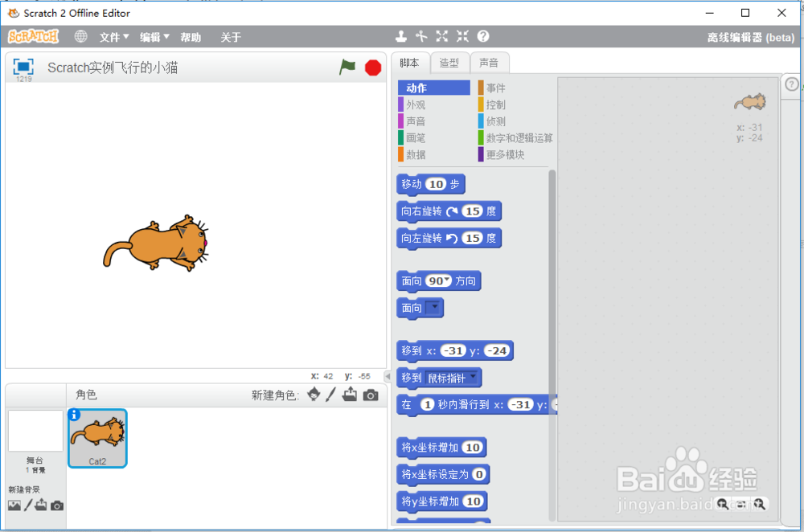Upload sprite from file

coord(350,394)
